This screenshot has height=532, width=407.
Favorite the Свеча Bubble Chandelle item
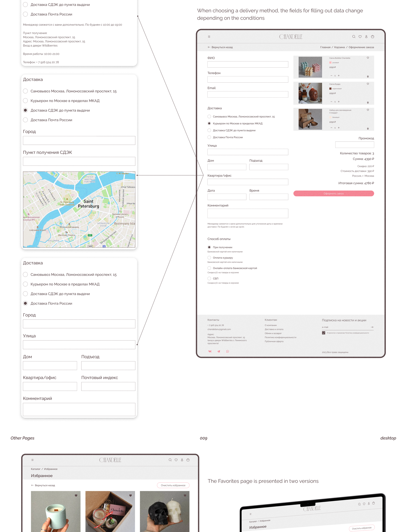[368, 58]
